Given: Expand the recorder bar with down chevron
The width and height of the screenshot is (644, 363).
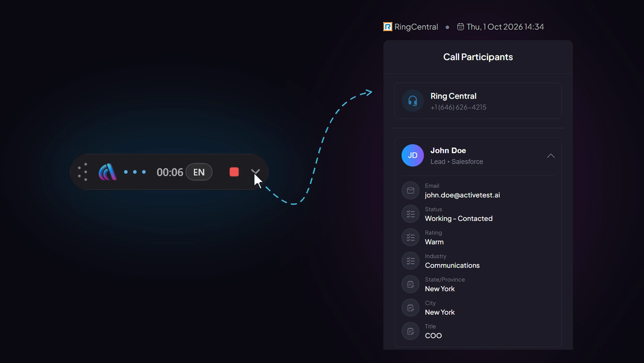Looking at the screenshot, I should coord(255,171).
